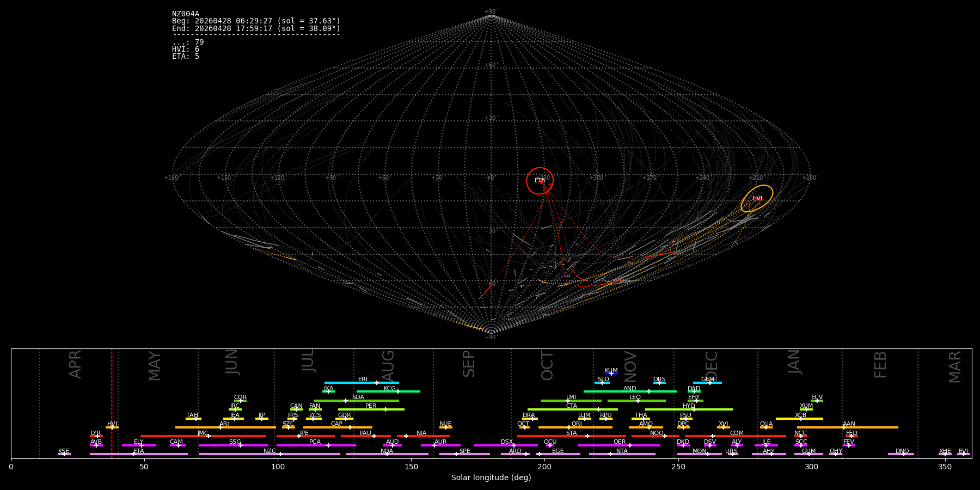This screenshot has height=490, width=980.
Task: Click the EVI shower bar label
Action: click(x=963, y=451)
